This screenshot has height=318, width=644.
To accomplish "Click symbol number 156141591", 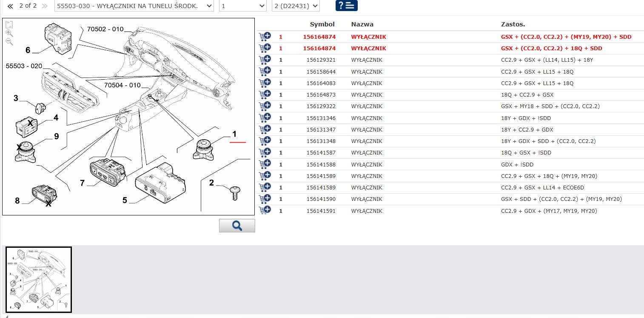I will tap(321, 211).
